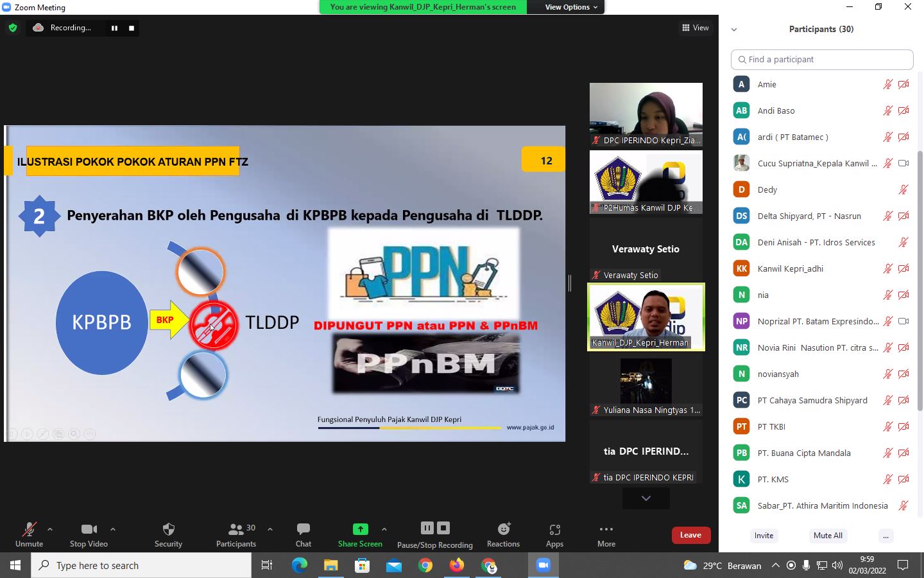
Task: Stop the recording with square button
Action: [132, 28]
